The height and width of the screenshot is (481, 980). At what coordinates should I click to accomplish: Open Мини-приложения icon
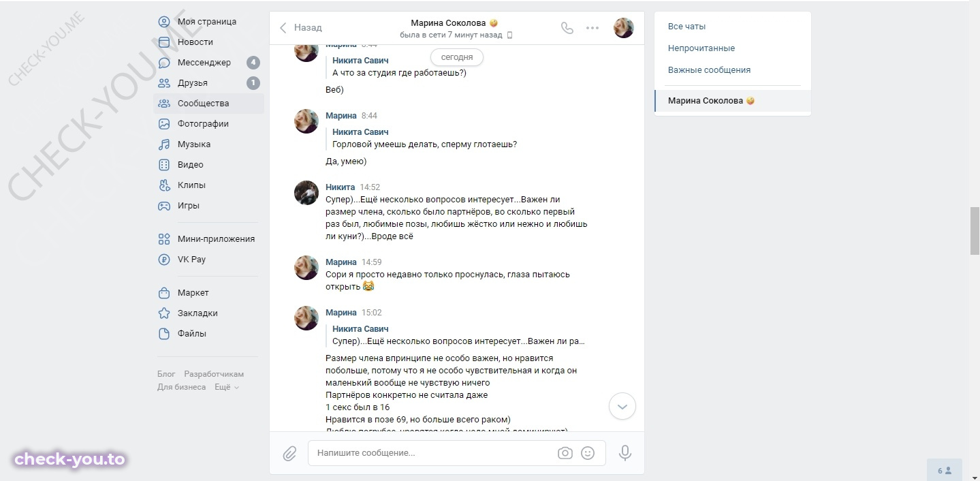point(164,239)
